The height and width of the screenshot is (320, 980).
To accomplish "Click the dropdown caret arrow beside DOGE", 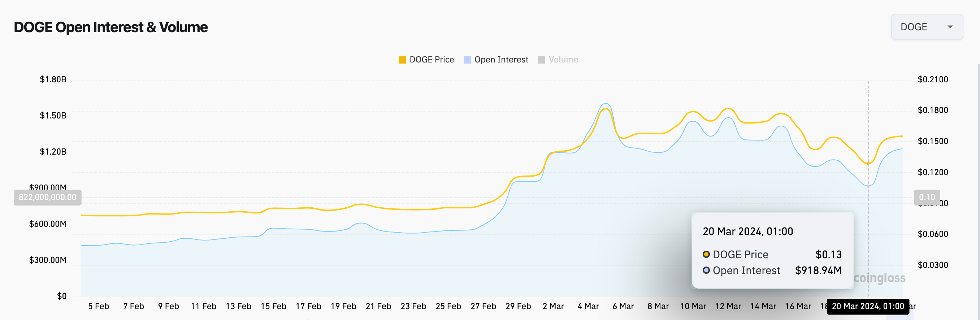I will click(x=950, y=27).
